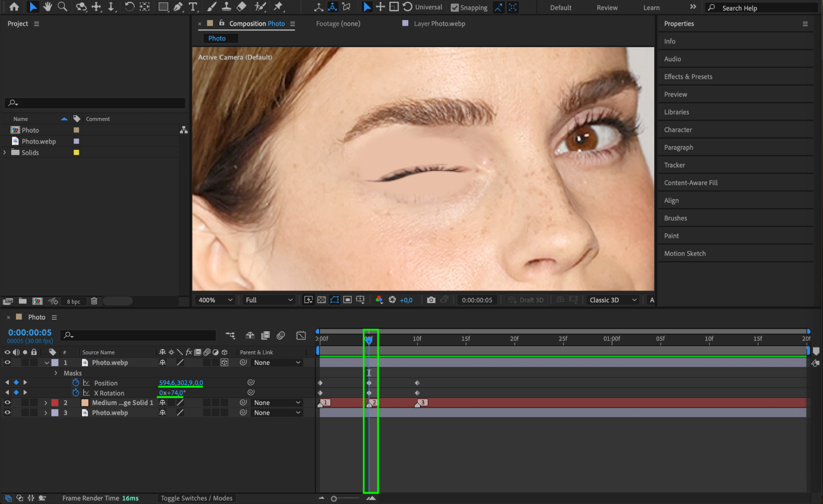Open the Effects & Presets panel
This screenshot has width=823, height=504.
[x=688, y=77]
